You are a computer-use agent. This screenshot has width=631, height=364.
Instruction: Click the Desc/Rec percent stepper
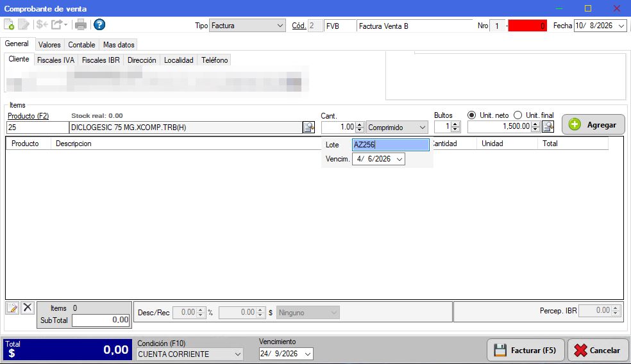coord(201,313)
